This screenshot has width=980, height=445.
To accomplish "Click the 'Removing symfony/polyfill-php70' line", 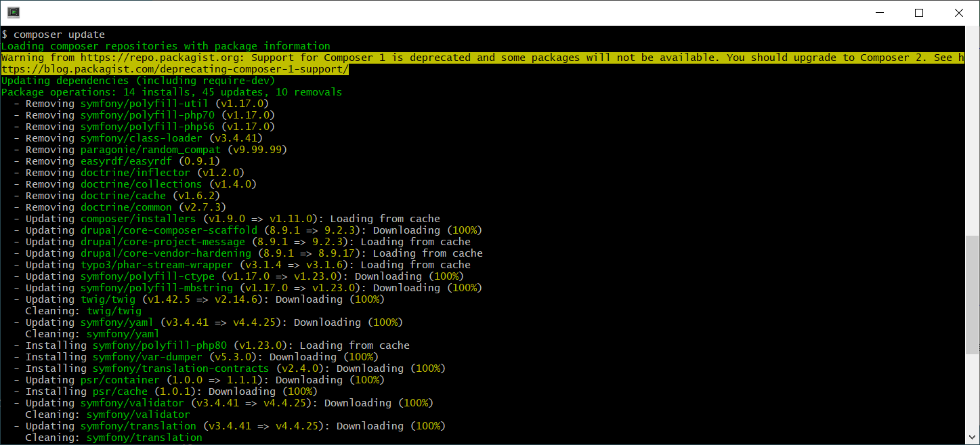I will [x=144, y=115].
